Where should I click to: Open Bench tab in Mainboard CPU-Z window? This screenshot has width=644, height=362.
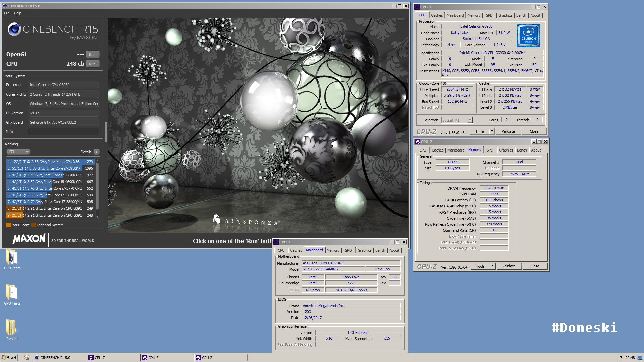(380, 250)
